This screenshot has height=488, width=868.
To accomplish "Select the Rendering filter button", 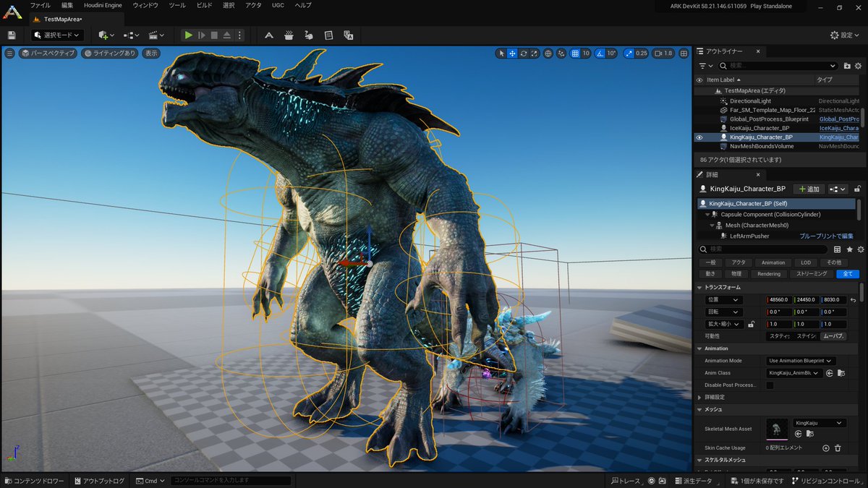I will tap(769, 274).
